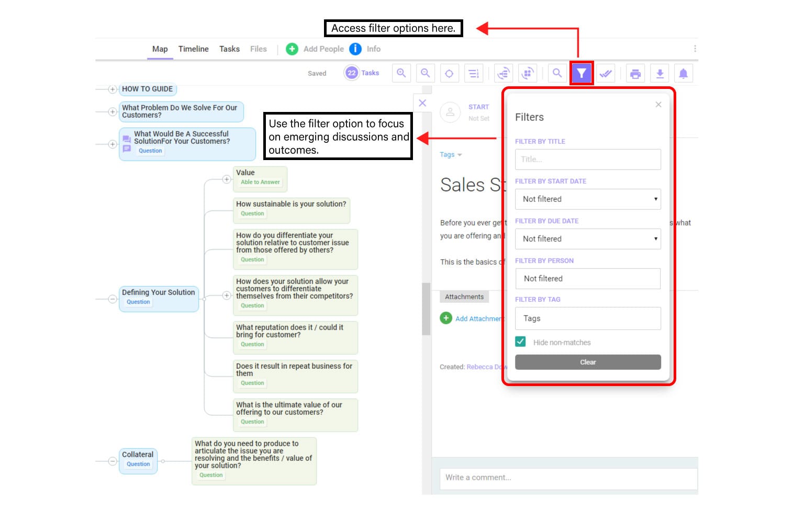The image size is (794, 532).
Task: Select the center map icon
Action: (x=449, y=73)
